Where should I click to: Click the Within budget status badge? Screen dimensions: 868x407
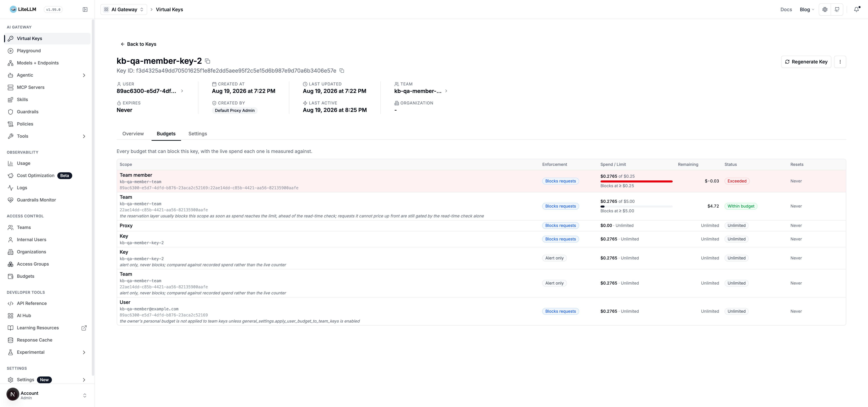(x=741, y=206)
